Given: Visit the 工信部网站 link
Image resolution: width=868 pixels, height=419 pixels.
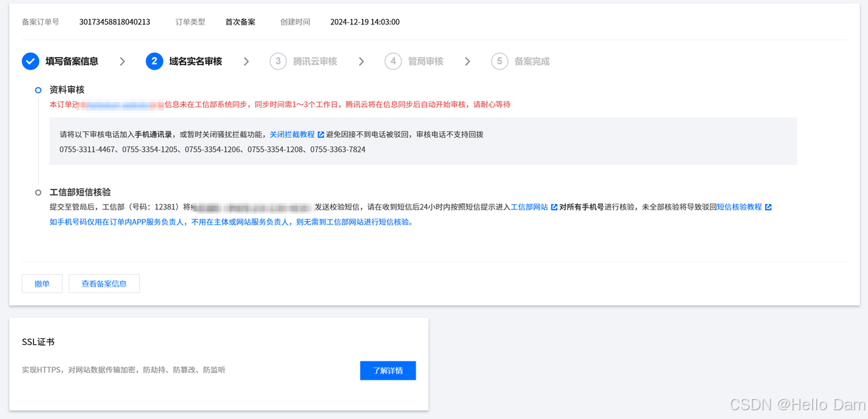Looking at the screenshot, I should 531,206.
